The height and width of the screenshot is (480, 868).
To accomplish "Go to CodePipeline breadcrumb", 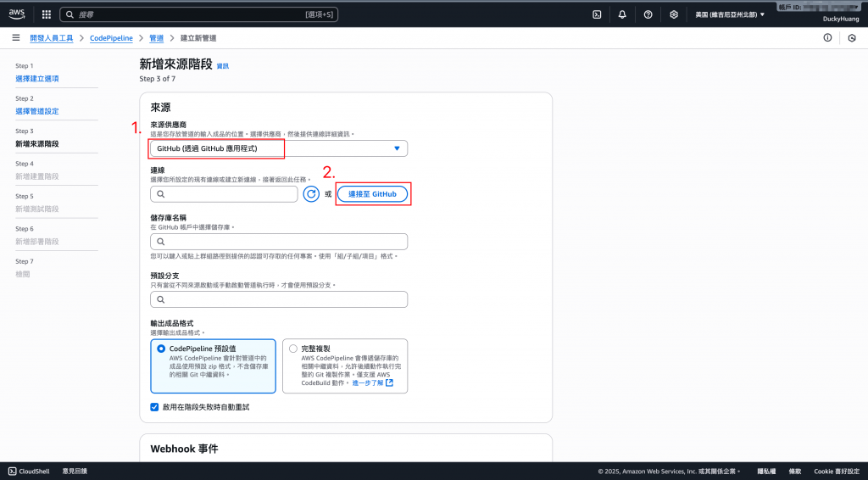I will 111,38.
